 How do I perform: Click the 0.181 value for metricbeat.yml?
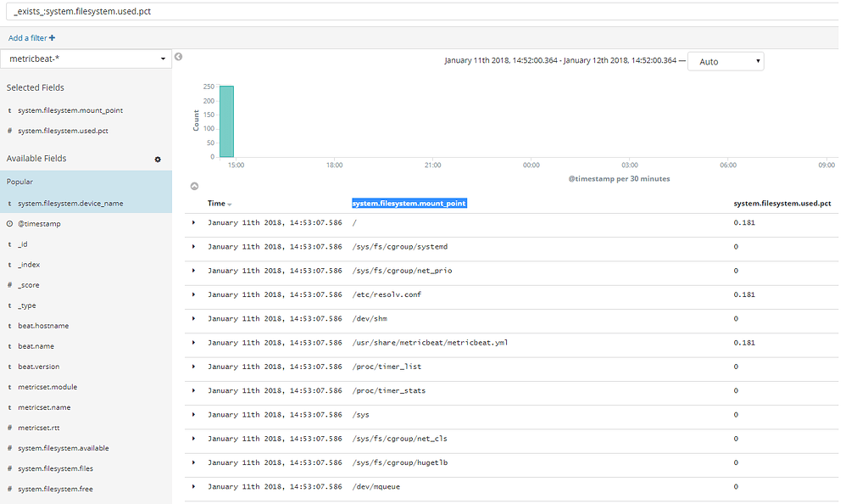click(x=744, y=343)
